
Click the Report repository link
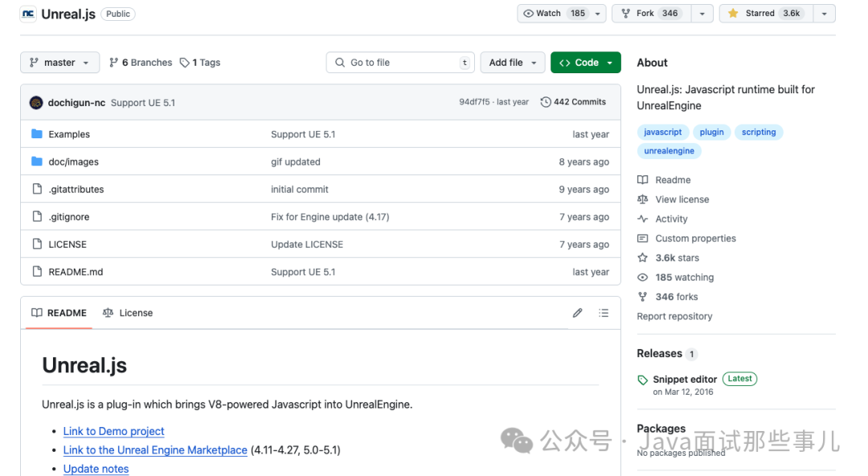674,317
